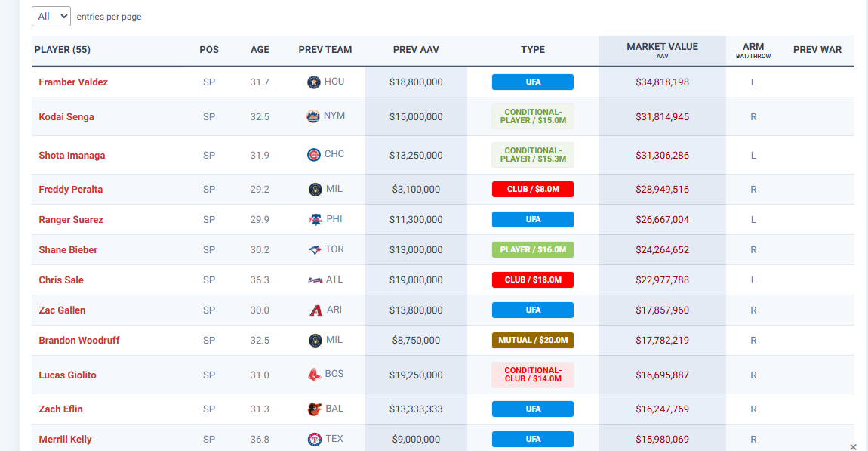Click the Houston Astros team logo
Screen dimensions: 868x451
(314, 82)
